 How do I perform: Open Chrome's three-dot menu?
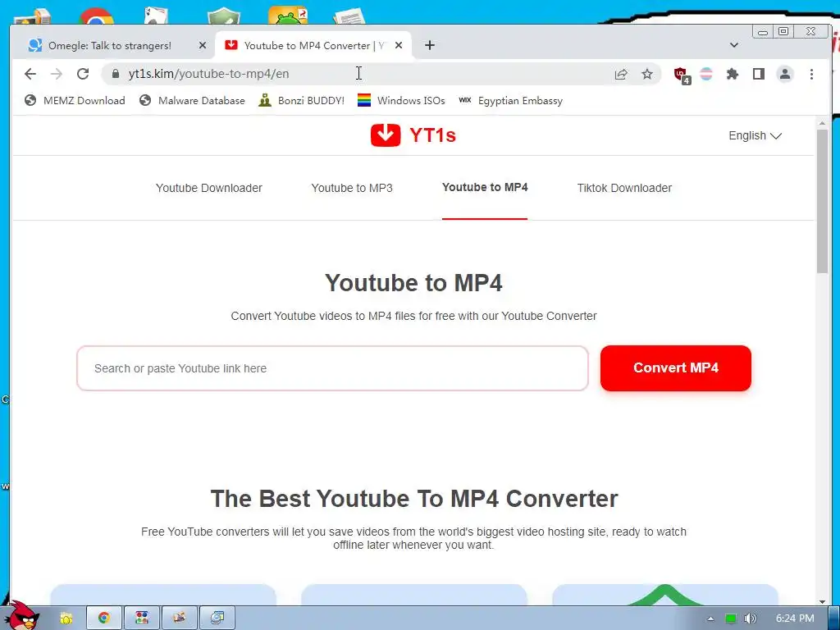811,74
